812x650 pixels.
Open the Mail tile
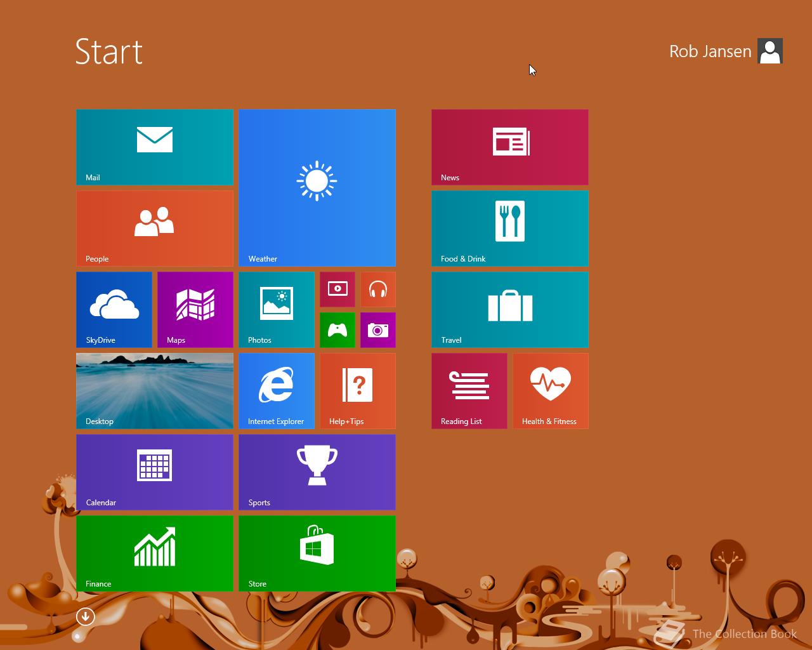coord(155,147)
